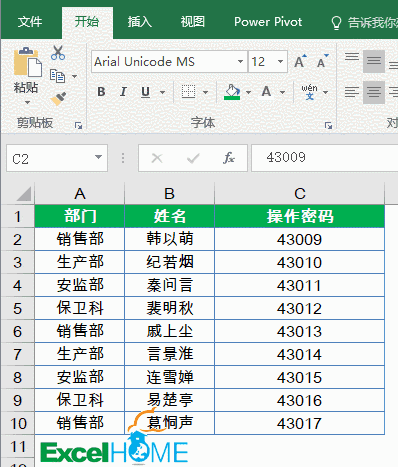The width and height of the screenshot is (398, 467).
Task: Cancel entry with formula bar X icon
Action: 157,158
